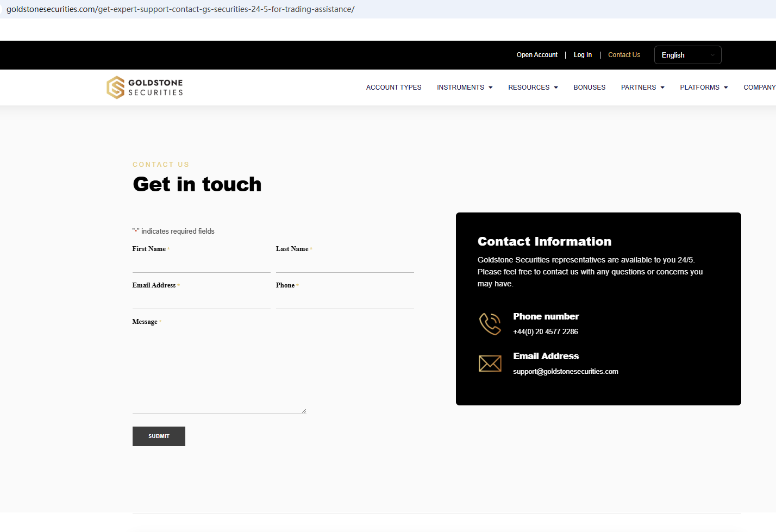Click into the Email Address field
The width and height of the screenshot is (776, 532).
pyautogui.click(x=201, y=301)
